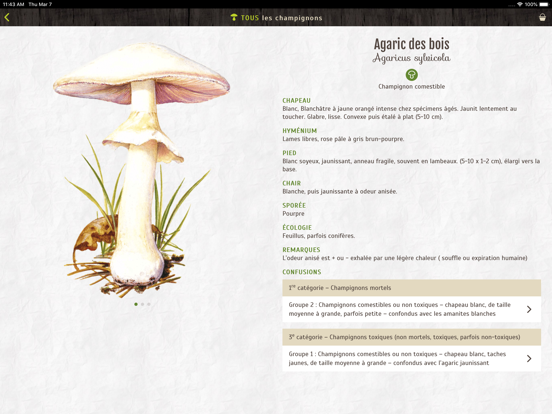
Task: Tap '1re catégorie – Champignons mortels' header
Action: pyautogui.click(x=412, y=288)
